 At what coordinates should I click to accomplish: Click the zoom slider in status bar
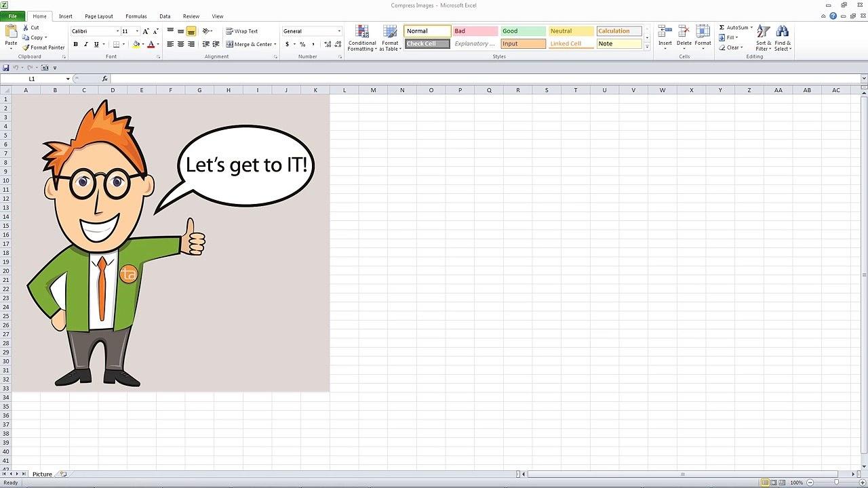point(836,483)
